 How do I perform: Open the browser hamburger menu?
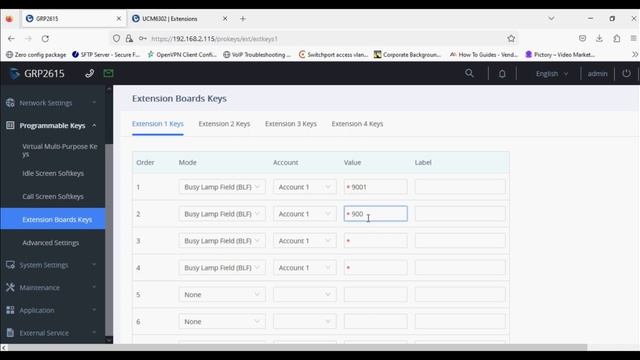click(633, 38)
